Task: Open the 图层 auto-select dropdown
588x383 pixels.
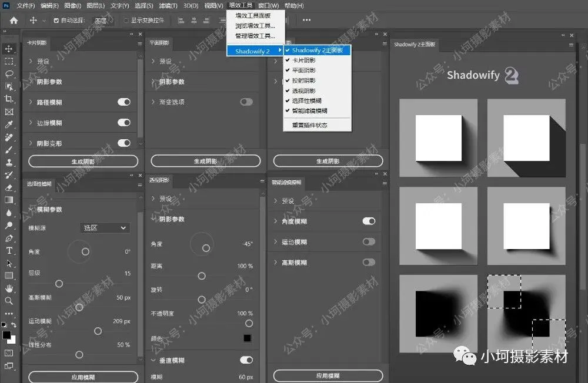Action: tap(103, 21)
